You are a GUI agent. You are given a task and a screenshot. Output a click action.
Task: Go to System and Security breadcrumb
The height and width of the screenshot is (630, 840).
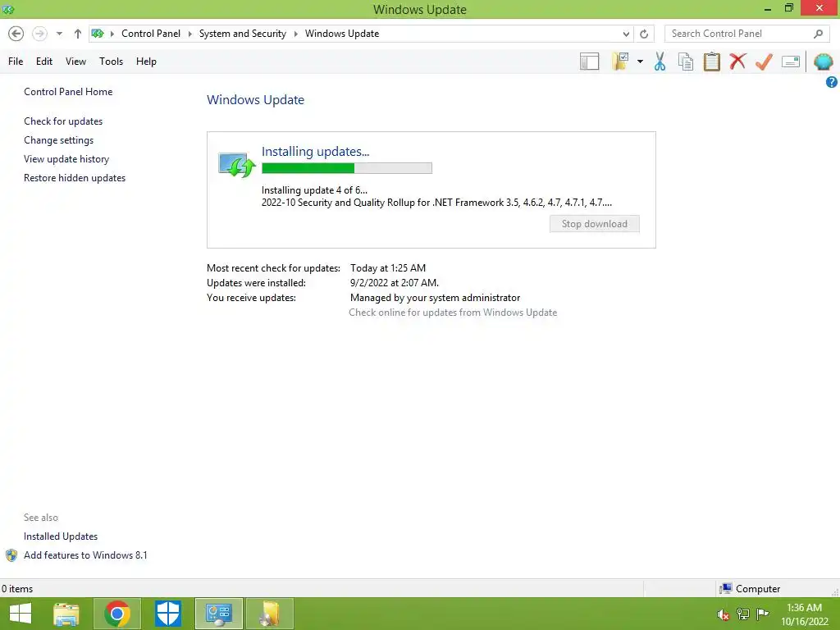[243, 34]
